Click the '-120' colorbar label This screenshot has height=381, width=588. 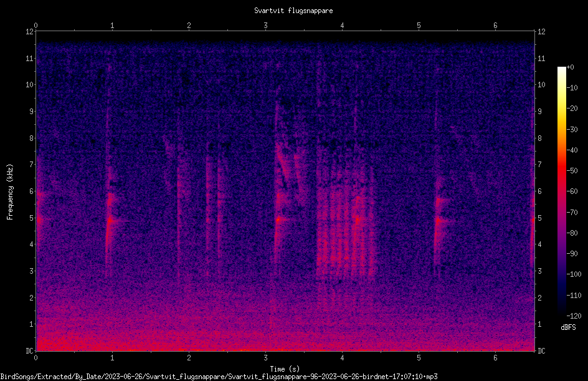click(574, 316)
